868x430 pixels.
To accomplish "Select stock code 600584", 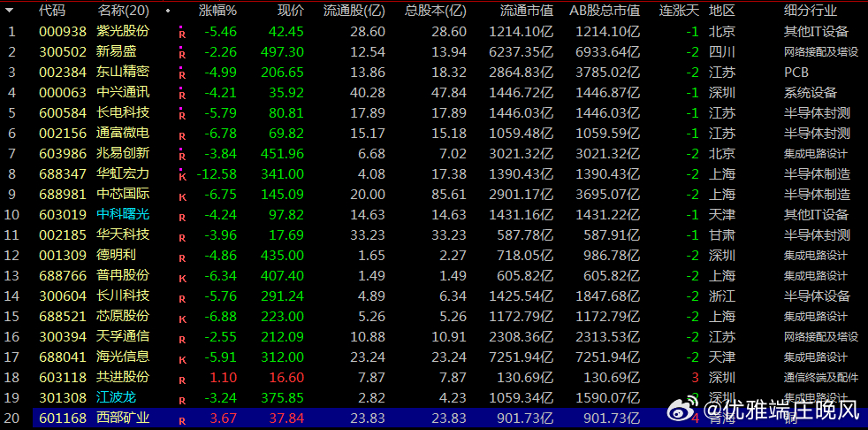I will pos(63,113).
